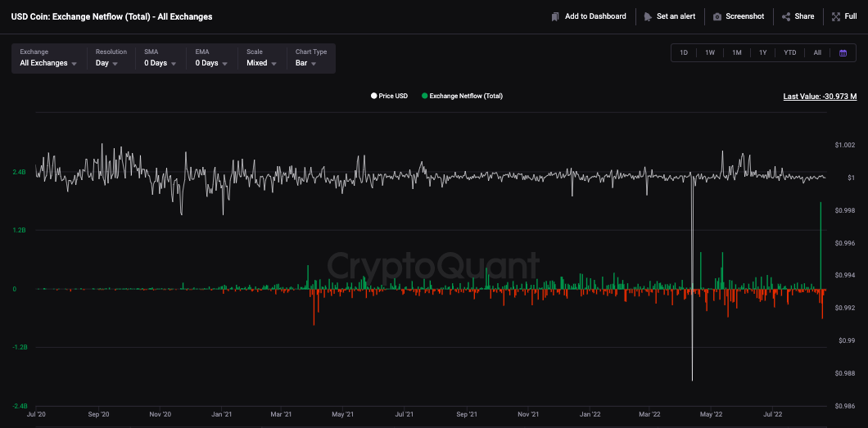Click the Set an alert text

click(676, 16)
